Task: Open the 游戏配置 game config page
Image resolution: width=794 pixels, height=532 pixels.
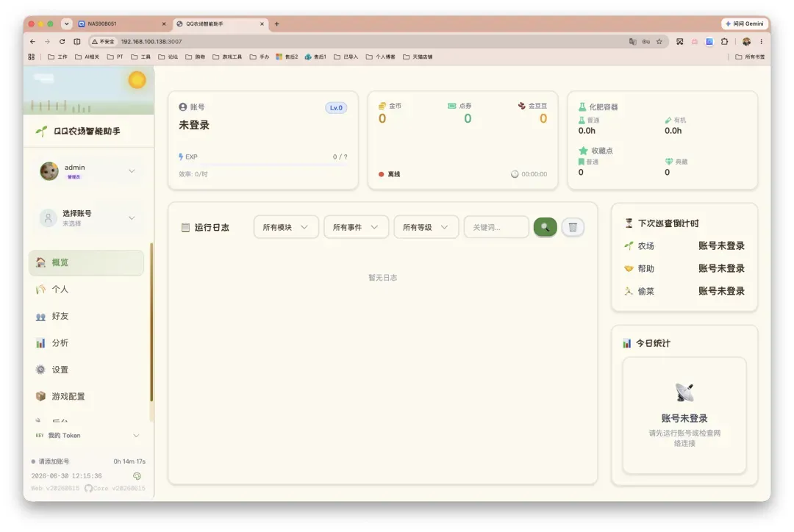Action: [86, 396]
